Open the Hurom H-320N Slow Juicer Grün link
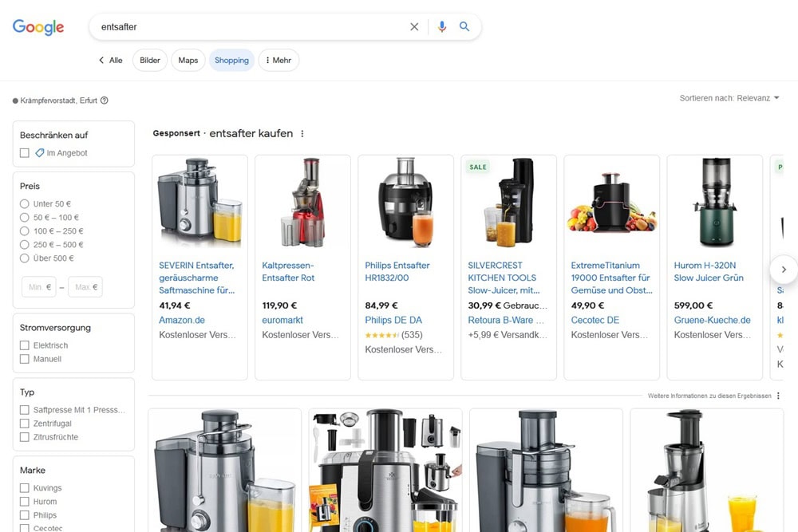 click(709, 272)
